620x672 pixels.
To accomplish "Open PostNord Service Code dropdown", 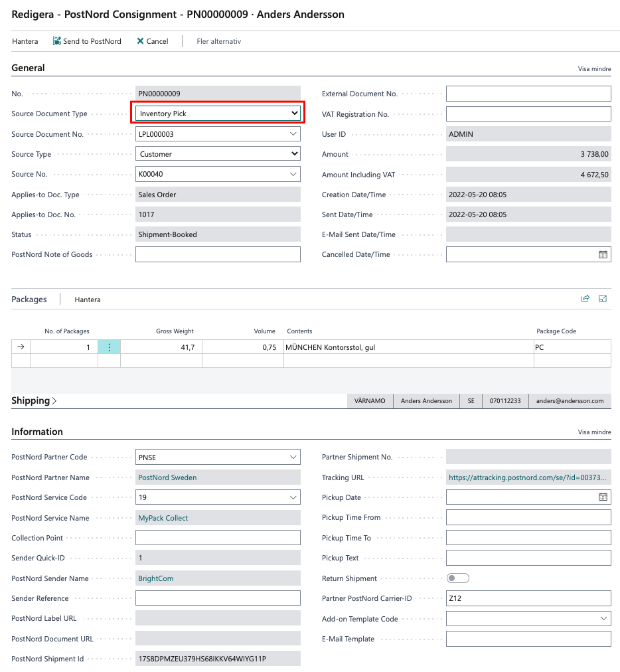I will tap(294, 497).
